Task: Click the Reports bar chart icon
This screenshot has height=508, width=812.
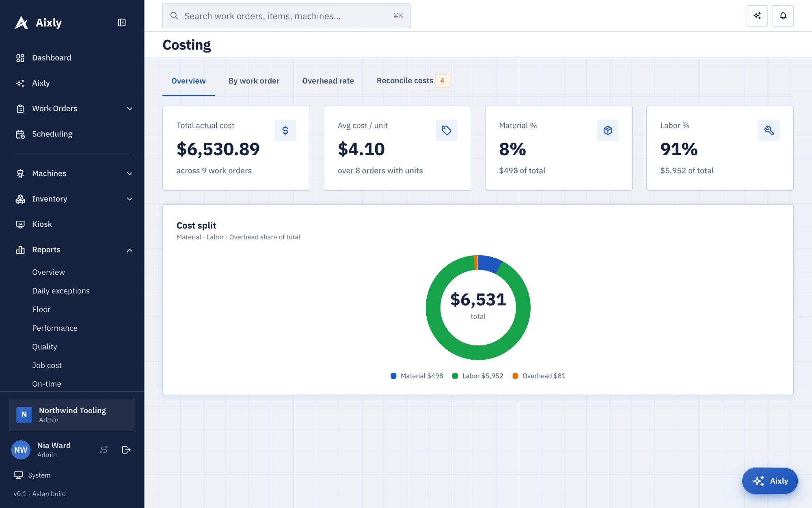Action: point(20,250)
